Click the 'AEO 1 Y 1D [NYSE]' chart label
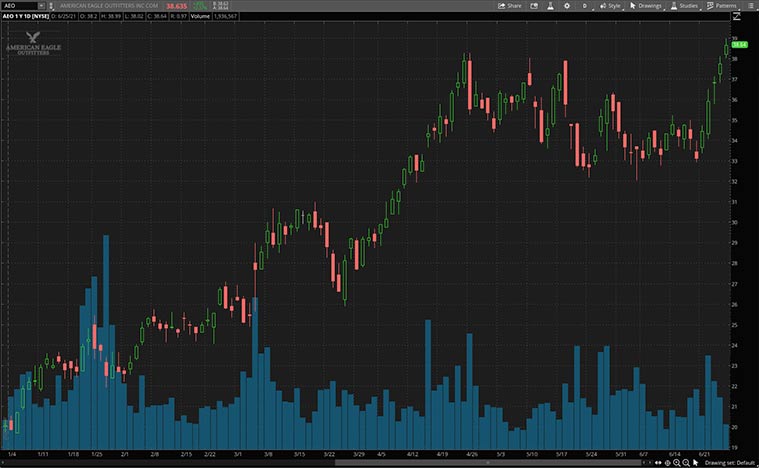Viewport: 759px width, 468px height. click(x=26, y=16)
